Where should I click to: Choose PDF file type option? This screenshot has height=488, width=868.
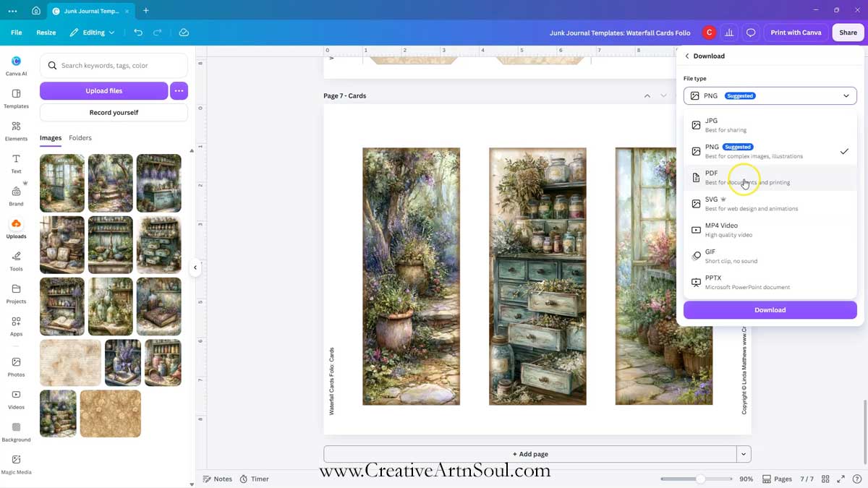click(x=770, y=178)
